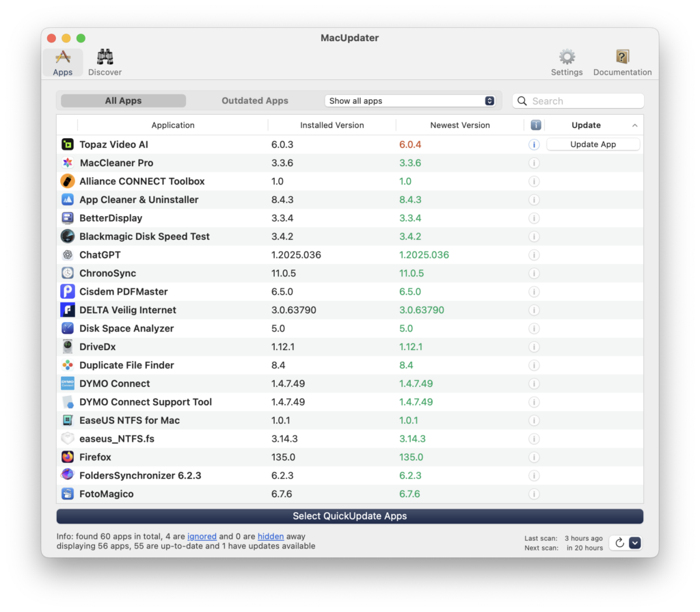
Task: Open the Documentation book icon
Action: tap(622, 62)
